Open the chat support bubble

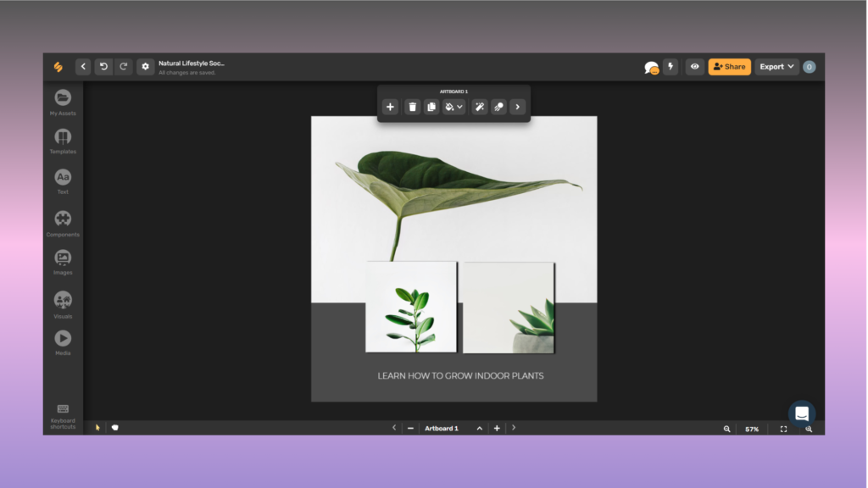(x=801, y=414)
